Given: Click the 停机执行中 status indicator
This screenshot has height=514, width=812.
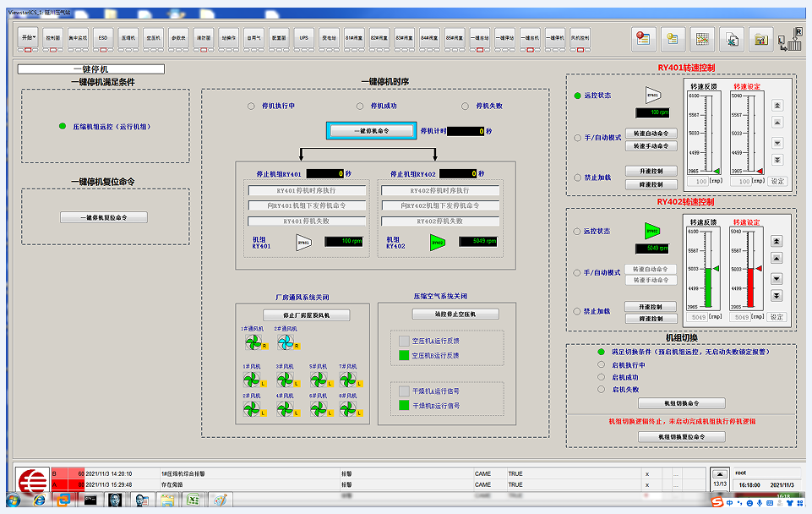Looking at the screenshot, I should (x=250, y=107).
